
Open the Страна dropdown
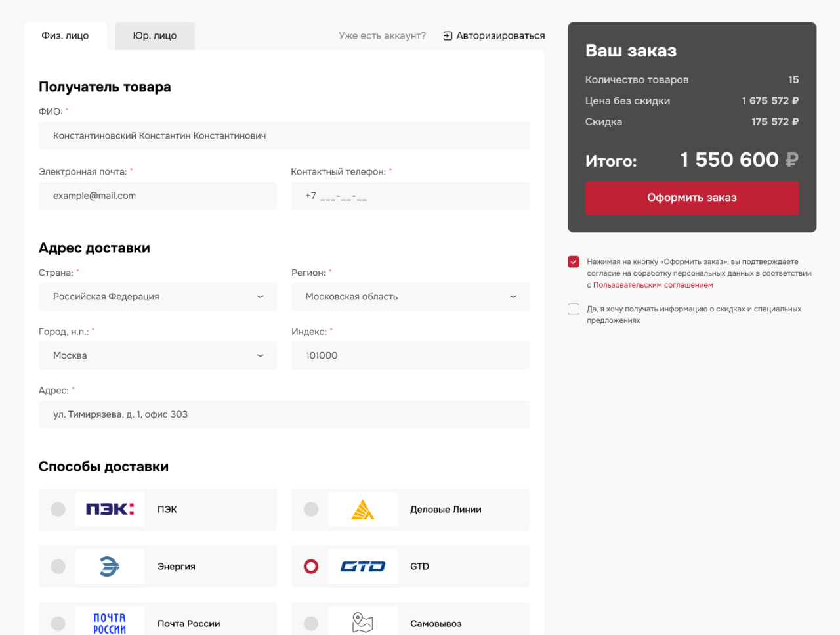(157, 297)
